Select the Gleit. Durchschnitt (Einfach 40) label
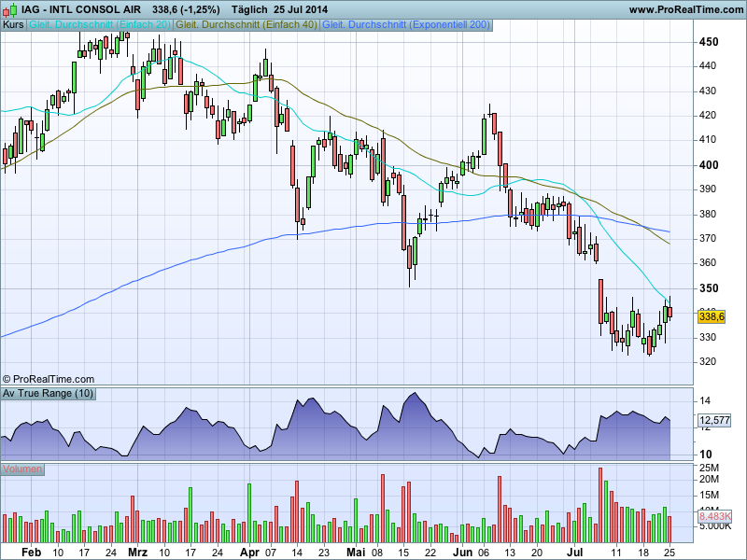Image resolution: width=747 pixels, height=560 pixels. tap(247, 24)
